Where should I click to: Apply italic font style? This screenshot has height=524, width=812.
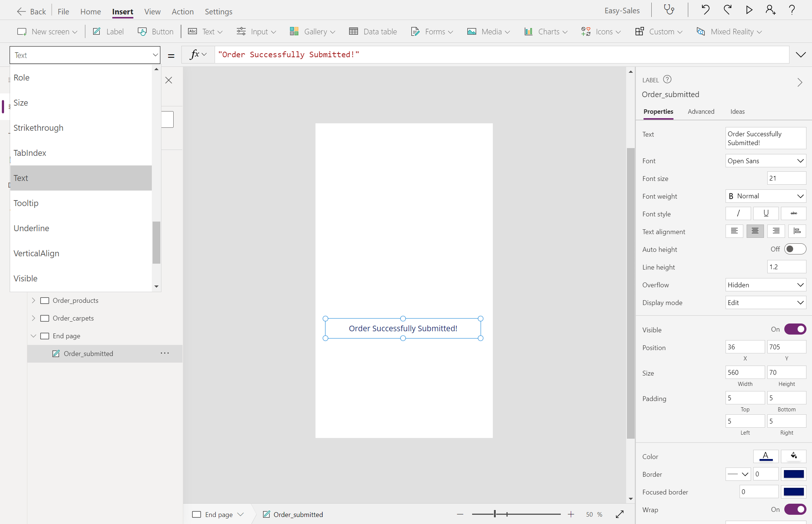tap(738, 213)
